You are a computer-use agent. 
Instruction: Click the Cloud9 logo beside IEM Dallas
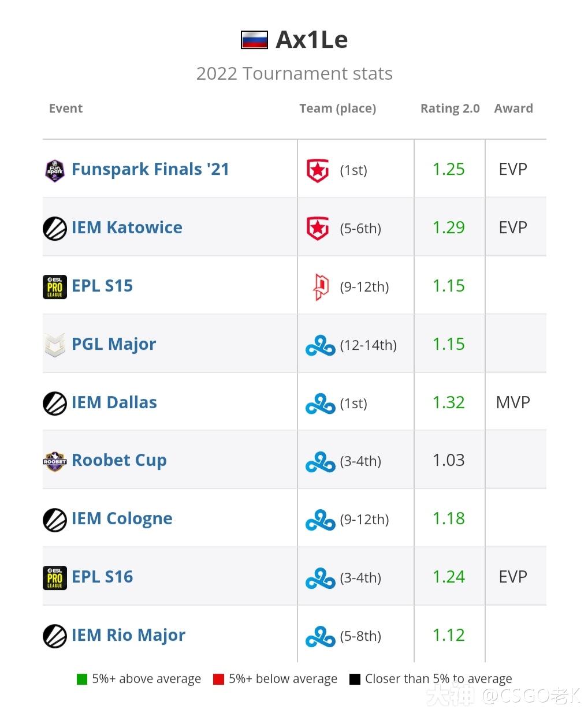pyautogui.click(x=319, y=402)
